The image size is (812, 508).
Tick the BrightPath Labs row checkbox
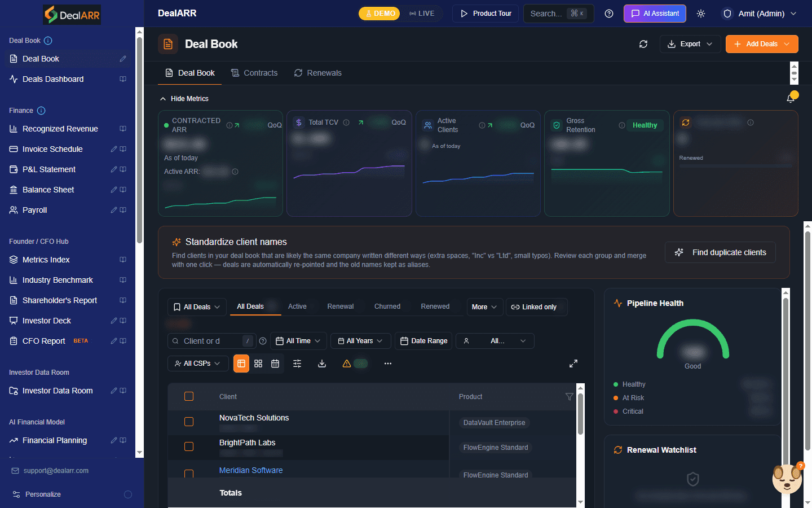click(189, 446)
